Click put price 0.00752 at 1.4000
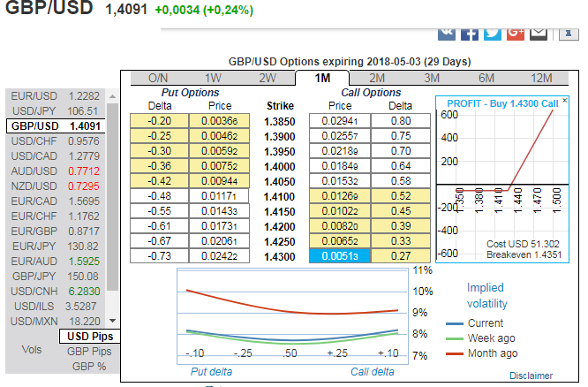The width and height of the screenshot is (588, 387). 219,166
